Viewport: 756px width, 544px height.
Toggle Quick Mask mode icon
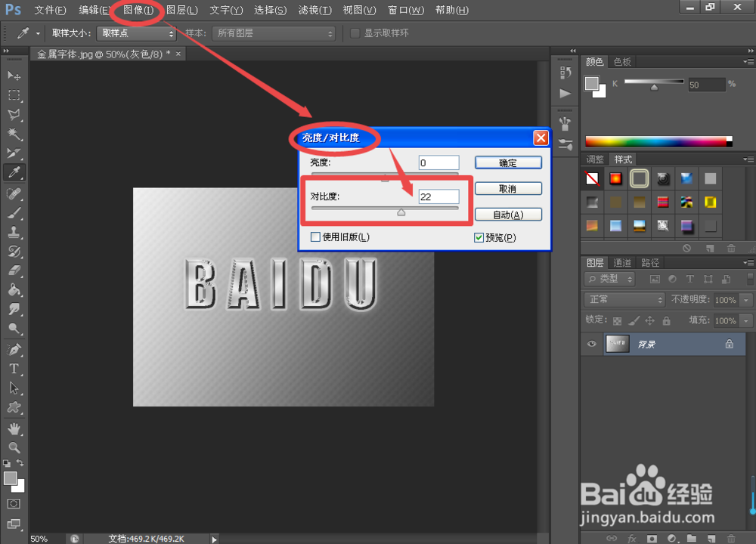(x=14, y=504)
